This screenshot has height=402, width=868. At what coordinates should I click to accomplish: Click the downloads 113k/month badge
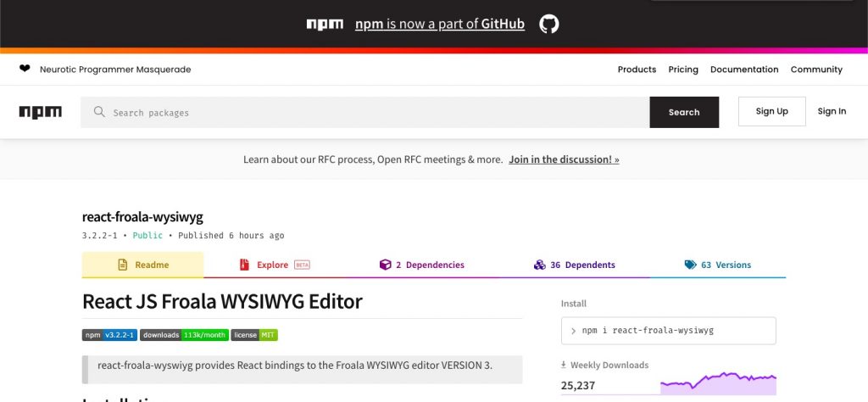(x=184, y=335)
